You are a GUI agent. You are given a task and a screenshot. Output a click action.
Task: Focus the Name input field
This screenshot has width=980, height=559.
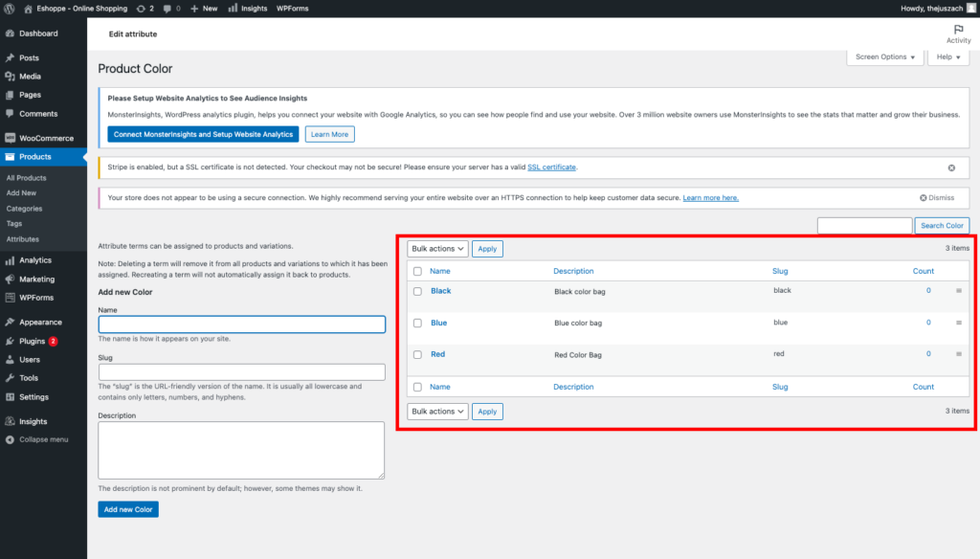(x=242, y=324)
